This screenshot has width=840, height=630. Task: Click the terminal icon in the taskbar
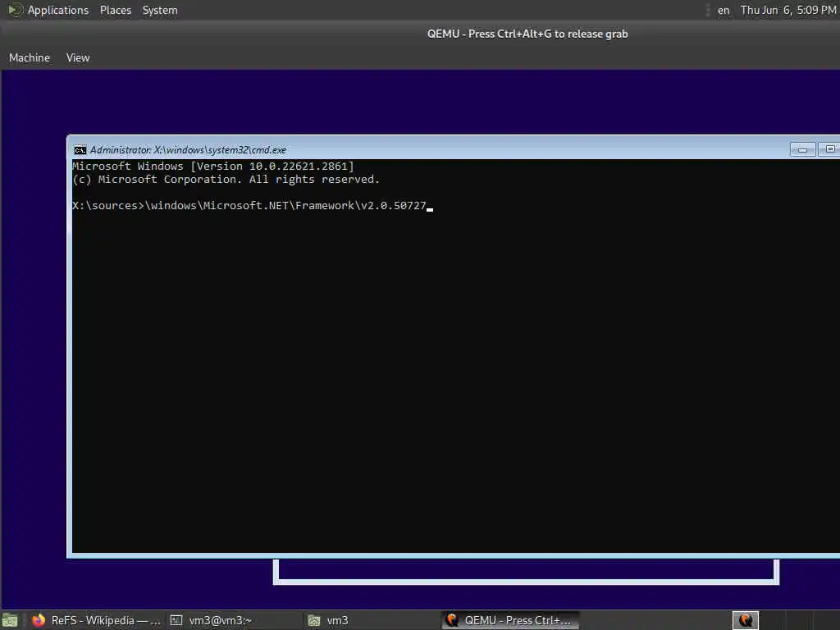[x=176, y=620]
